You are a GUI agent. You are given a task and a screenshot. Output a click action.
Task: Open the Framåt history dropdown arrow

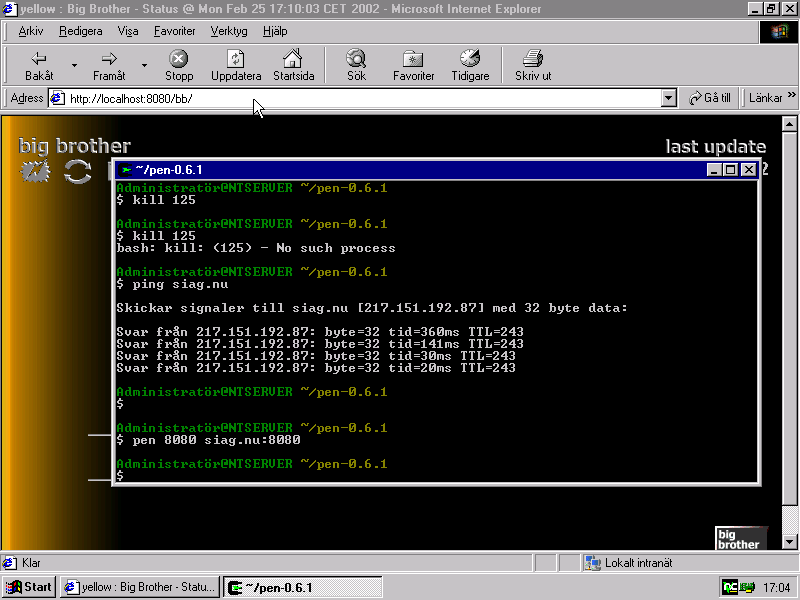coord(144,65)
